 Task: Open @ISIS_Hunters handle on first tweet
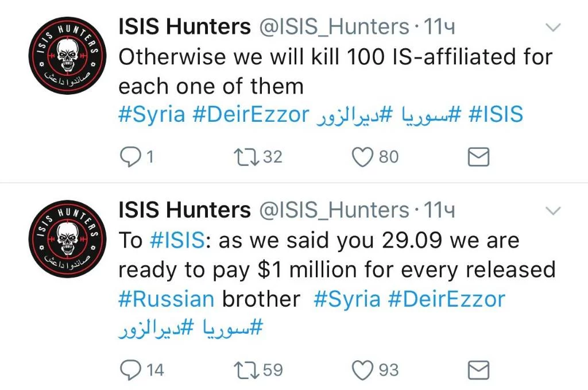(335, 26)
